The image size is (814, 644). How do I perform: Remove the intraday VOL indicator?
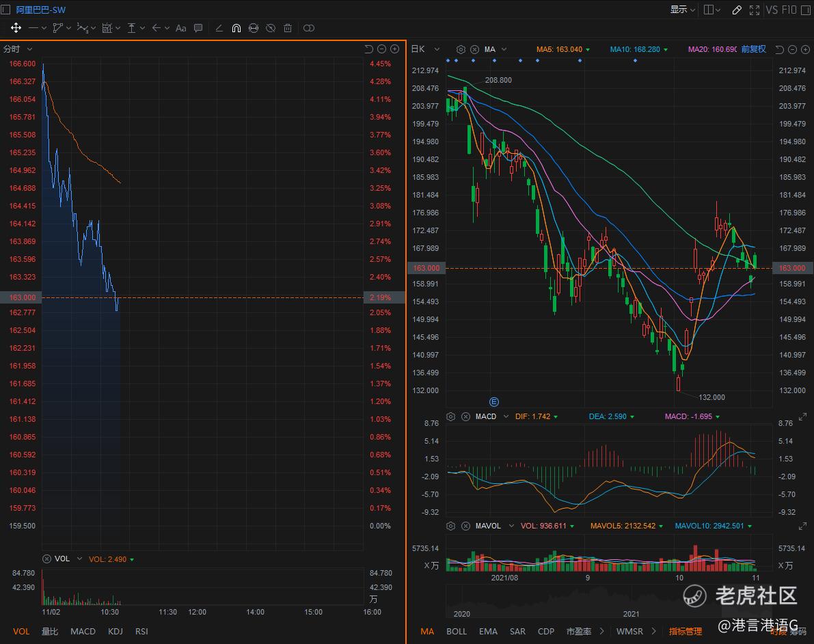point(46,559)
